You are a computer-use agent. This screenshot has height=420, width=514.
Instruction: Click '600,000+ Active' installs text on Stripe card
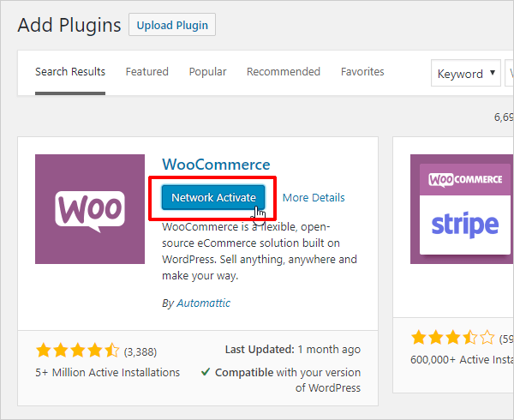462,360
